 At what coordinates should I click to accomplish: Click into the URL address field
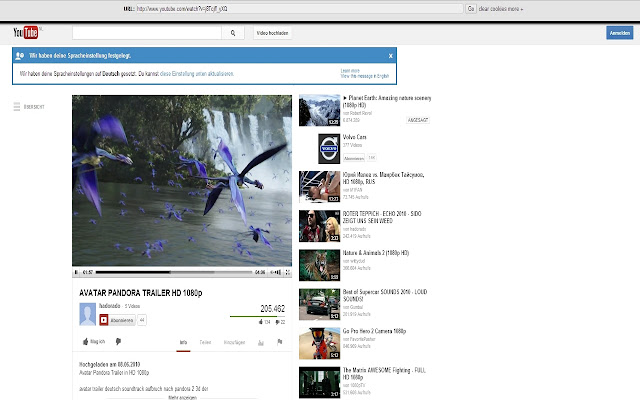tap(300, 9)
